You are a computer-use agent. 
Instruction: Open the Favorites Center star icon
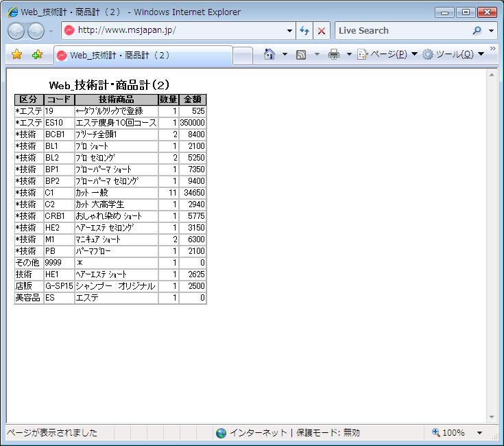(16, 55)
